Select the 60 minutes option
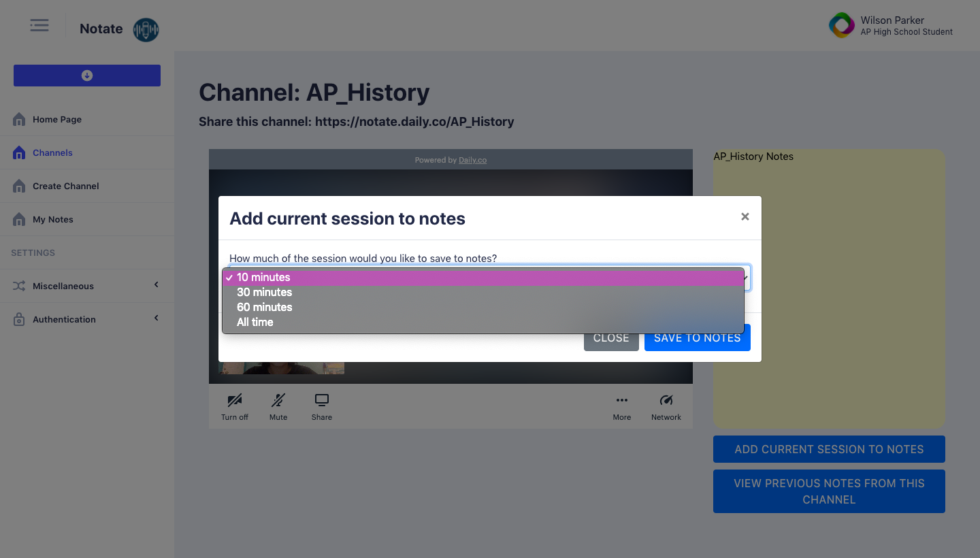The height and width of the screenshot is (558, 980). tap(483, 307)
